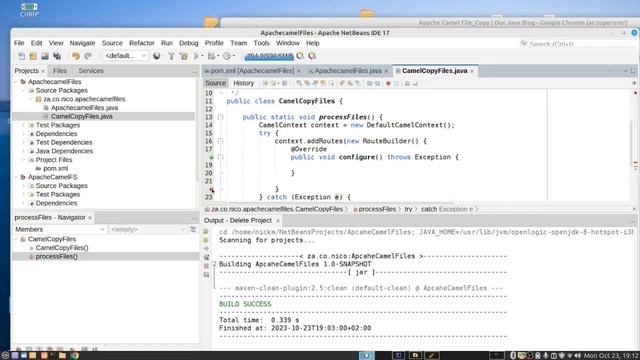The image size is (640, 360).
Task: Open the project configuration dropdown <default...>
Action: 125,56
